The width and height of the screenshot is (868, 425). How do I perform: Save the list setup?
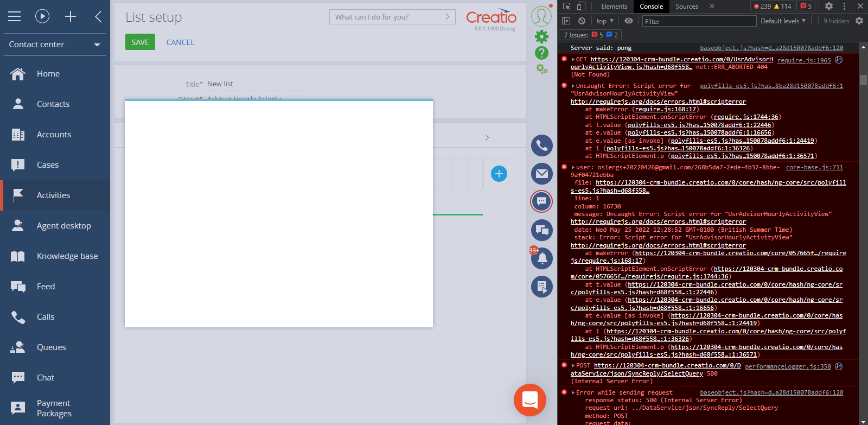pos(140,42)
